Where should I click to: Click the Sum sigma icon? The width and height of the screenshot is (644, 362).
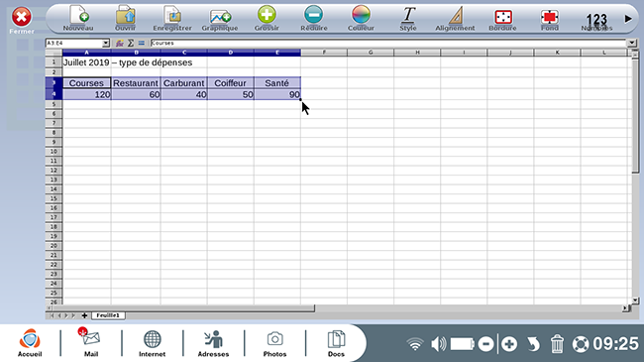tap(131, 43)
